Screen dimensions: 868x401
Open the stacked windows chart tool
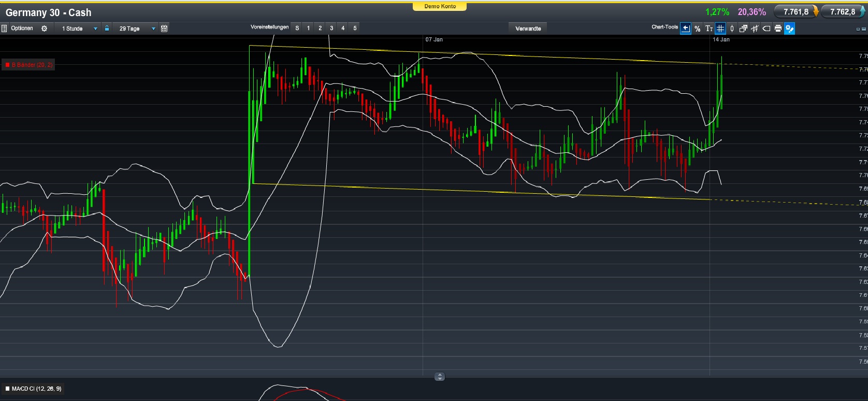point(743,28)
